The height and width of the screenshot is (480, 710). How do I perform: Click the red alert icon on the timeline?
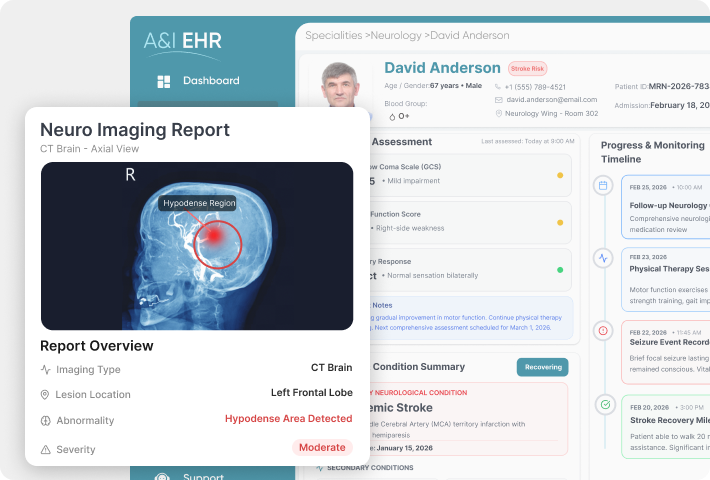click(x=603, y=331)
